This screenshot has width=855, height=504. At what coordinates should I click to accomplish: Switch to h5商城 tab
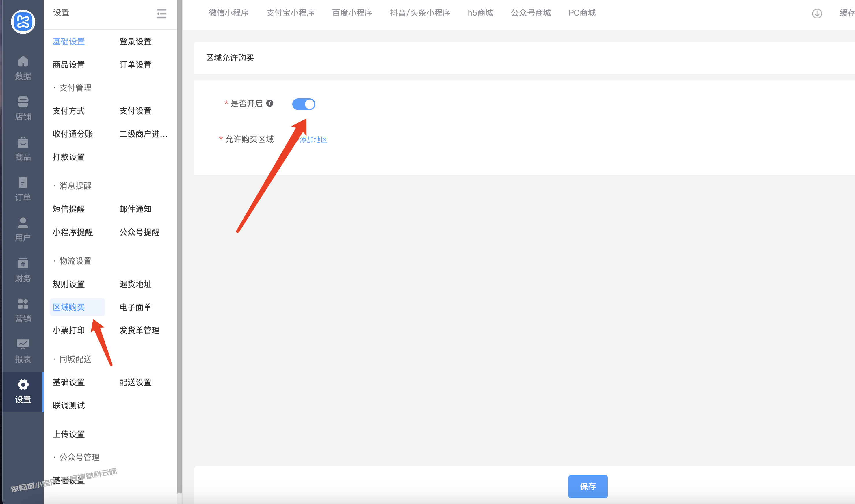(481, 13)
